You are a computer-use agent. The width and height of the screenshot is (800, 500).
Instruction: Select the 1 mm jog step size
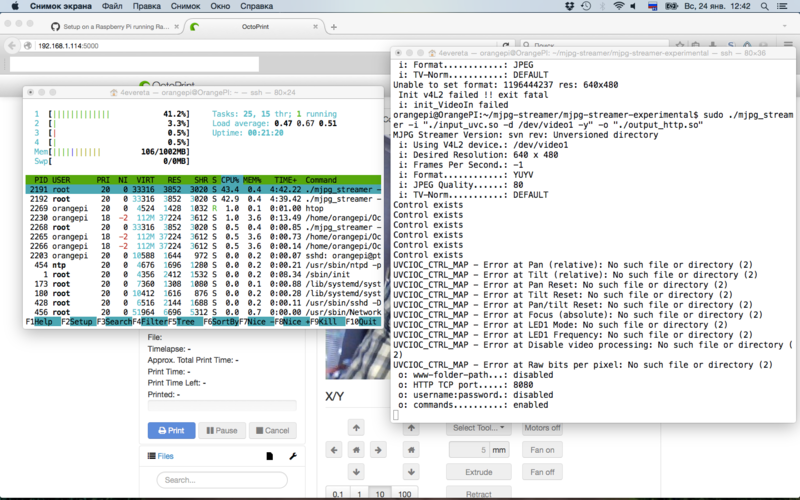[x=361, y=494]
